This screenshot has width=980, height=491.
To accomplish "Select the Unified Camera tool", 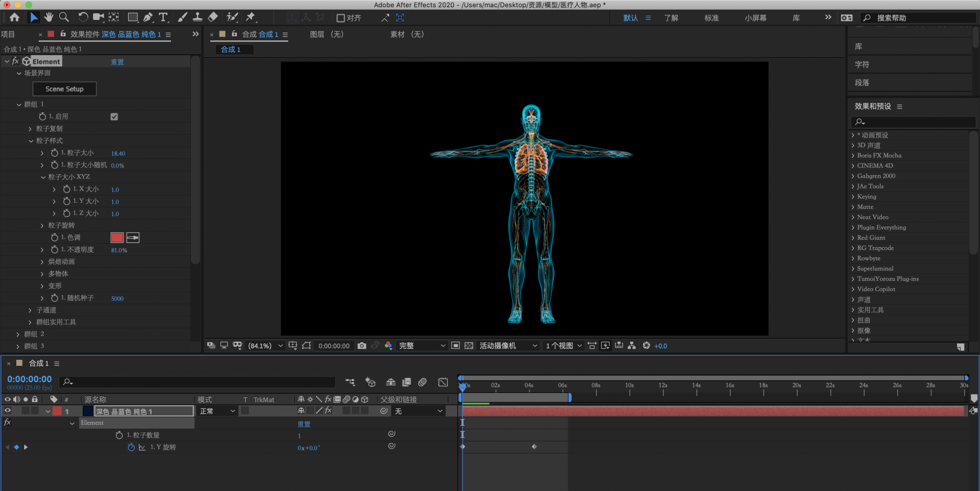I will pyautogui.click(x=98, y=17).
